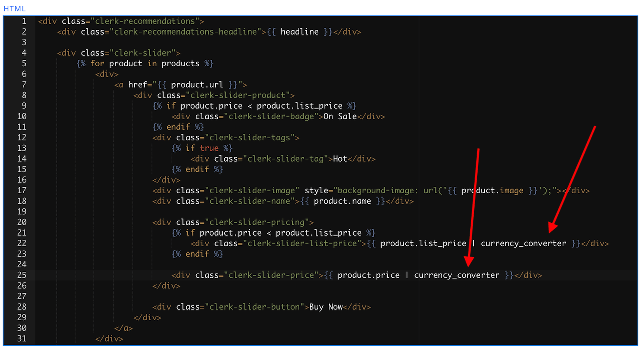The width and height of the screenshot is (644, 348).
Task: Click the closing </a> tag on line 30
Action: click(123, 328)
